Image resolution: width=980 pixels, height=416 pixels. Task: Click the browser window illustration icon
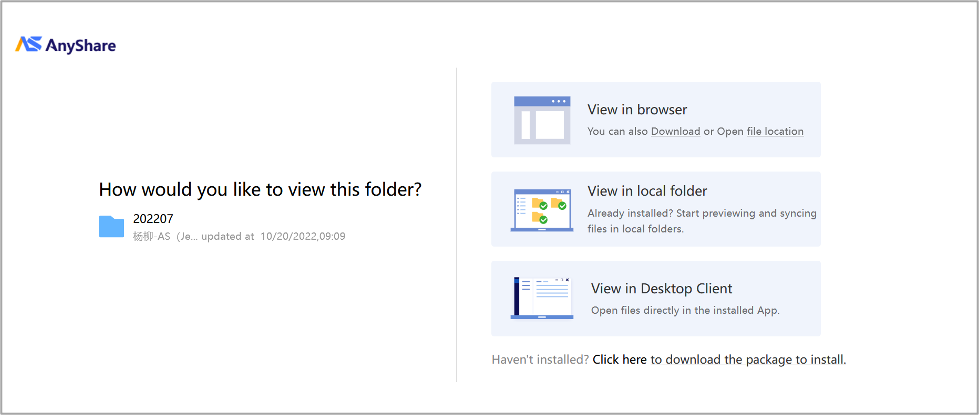pyautogui.click(x=541, y=119)
